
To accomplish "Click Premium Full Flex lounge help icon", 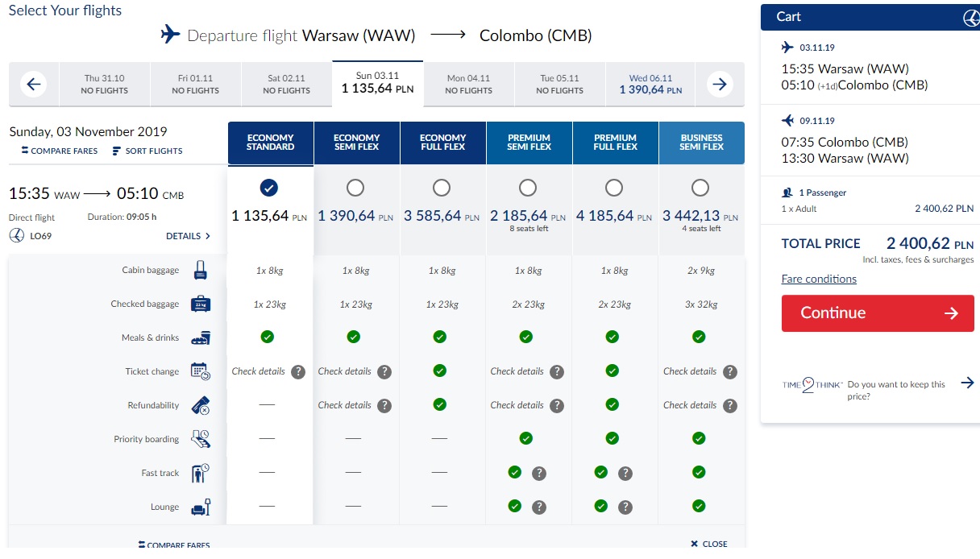I will pyautogui.click(x=625, y=507).
